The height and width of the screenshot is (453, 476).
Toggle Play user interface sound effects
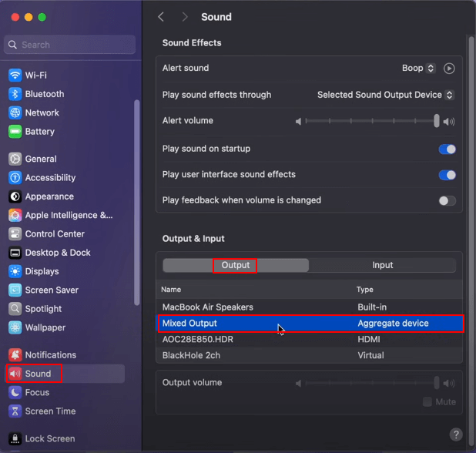click(448, 175)
